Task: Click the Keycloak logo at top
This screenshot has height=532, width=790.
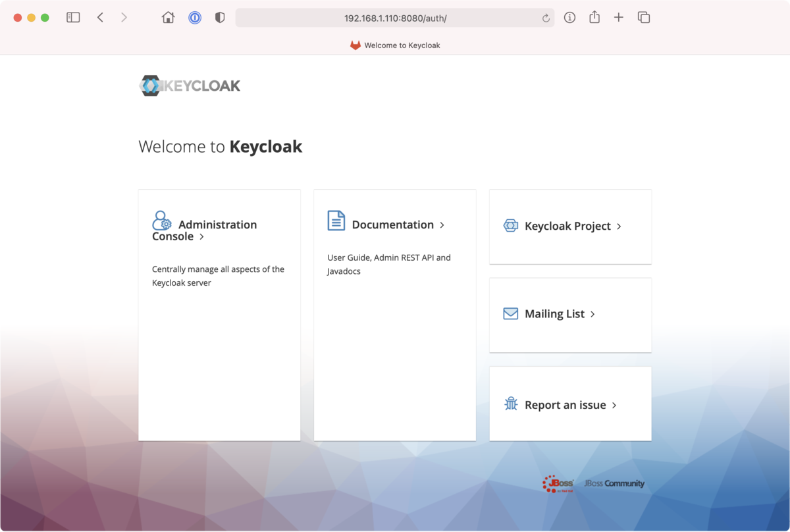Action: pyautogui.click(x=190, y=86)
